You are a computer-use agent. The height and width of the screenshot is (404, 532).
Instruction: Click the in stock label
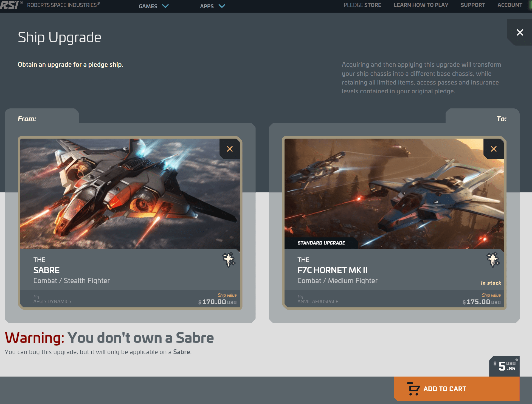(491, 283)
